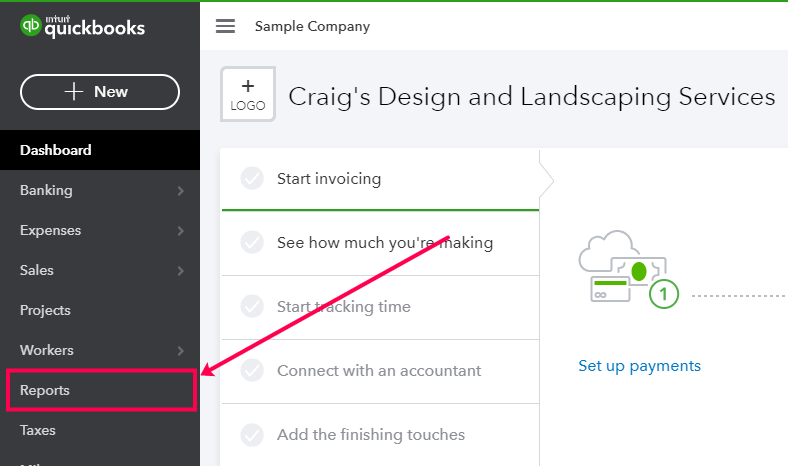This screenshot has width=788, height=466.
Task: Open the Dashboard menu item
Action: coord(100,150)
